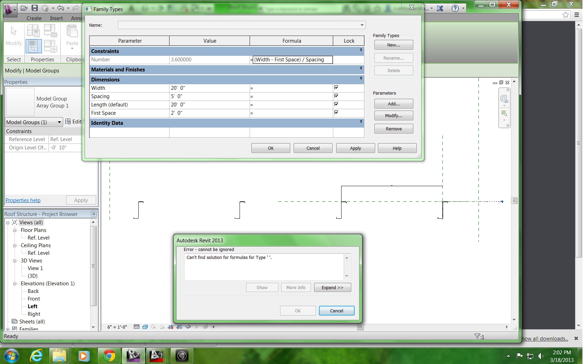Image resolution: width=588 pixels, height=364 pixels.
Task: Click the Edit Type icon in Properties palette
Action: pyautogui.click(x=68, y=122)
